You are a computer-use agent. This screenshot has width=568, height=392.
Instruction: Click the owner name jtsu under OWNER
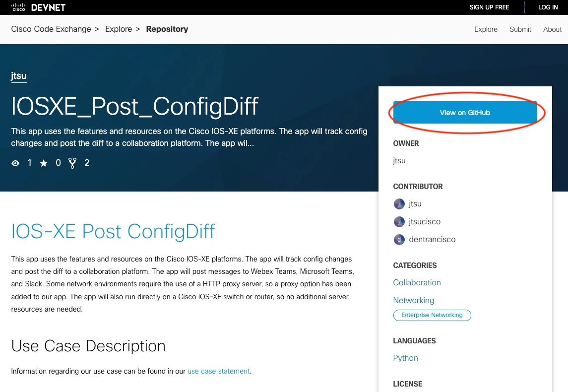tap(399, 160)
